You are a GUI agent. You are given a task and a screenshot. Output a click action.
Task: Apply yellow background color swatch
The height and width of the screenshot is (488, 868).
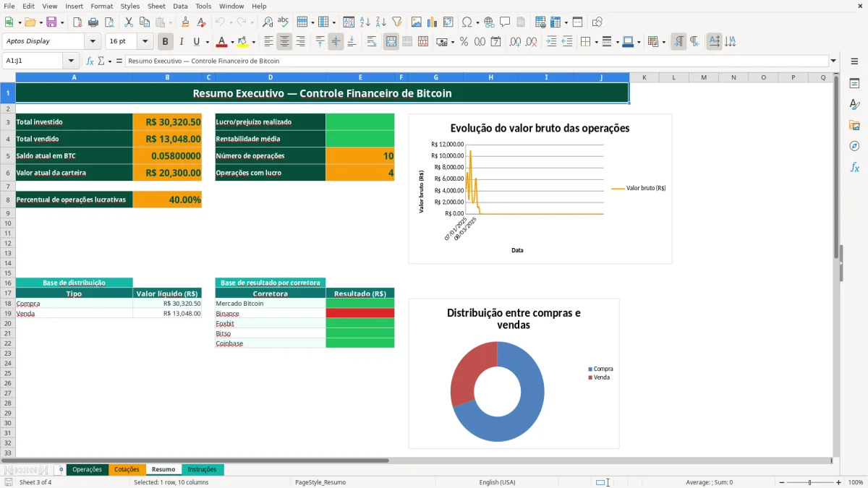point(243,42)
